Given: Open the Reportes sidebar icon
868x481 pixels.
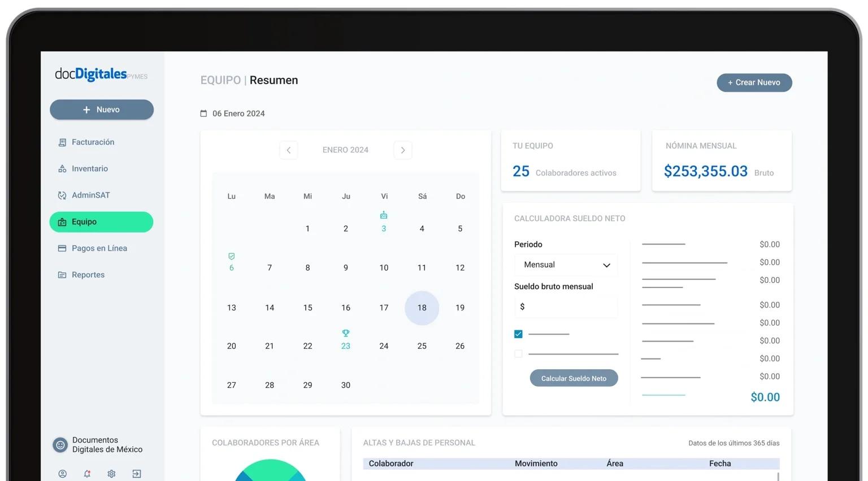Looking at the screenshot, I should 62,274.
